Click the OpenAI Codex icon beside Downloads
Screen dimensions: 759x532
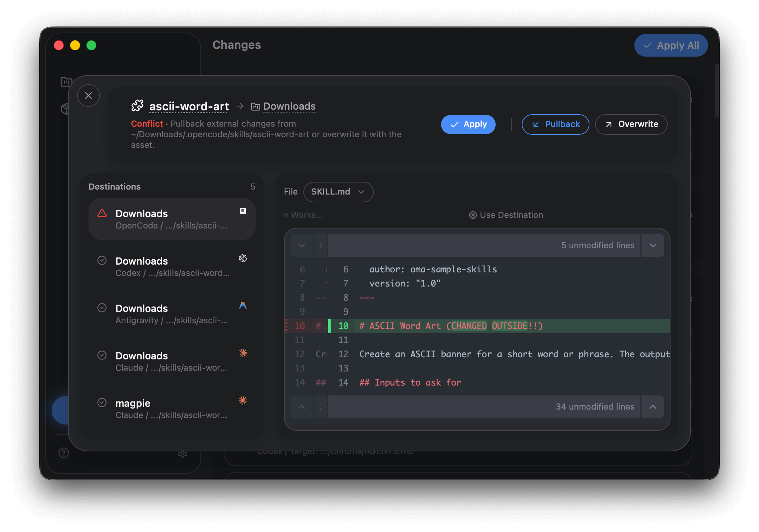(243, 258)
